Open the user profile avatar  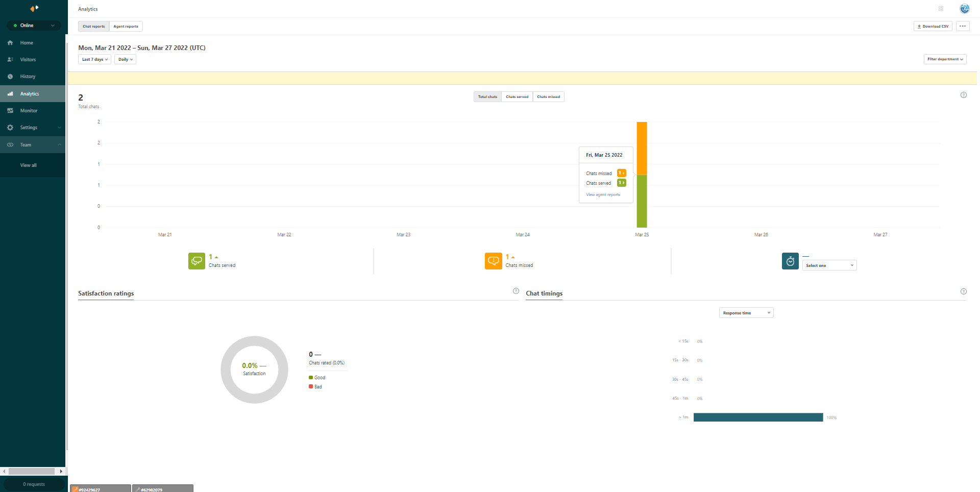click(x=964, y=9)
